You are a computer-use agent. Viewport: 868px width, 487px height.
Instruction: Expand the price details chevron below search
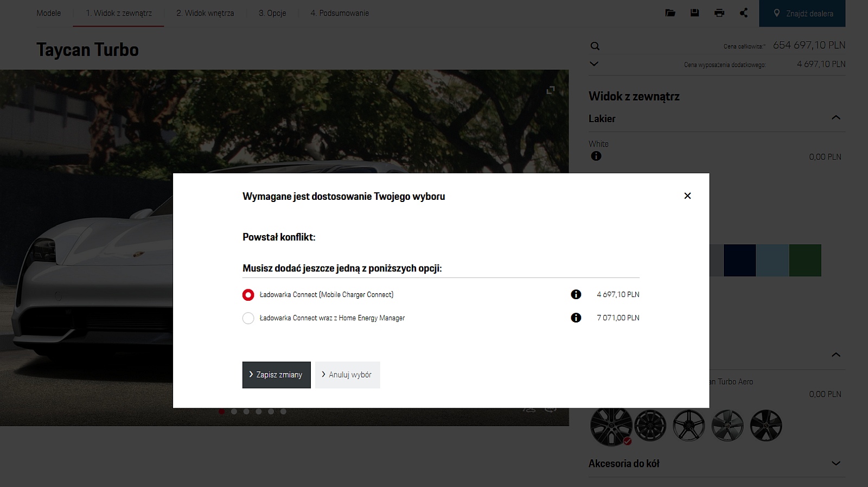[x=594, y=64]
